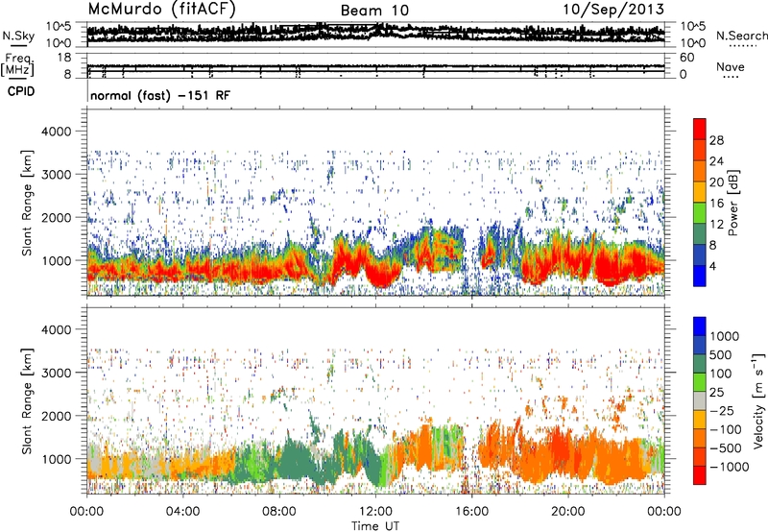Screen dimensions: 768x532
Task: Select the Beam 10 heading
Action: [374, 11]
